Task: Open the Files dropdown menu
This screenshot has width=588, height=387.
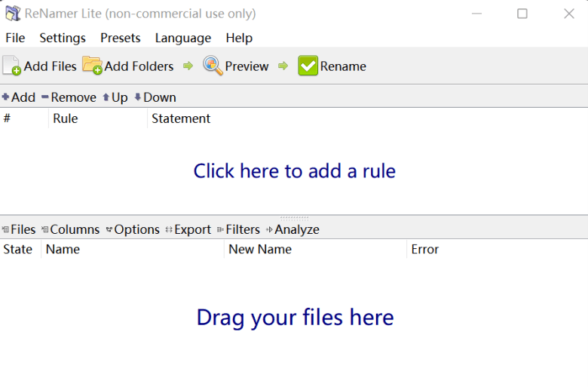Action: point(19,229)
